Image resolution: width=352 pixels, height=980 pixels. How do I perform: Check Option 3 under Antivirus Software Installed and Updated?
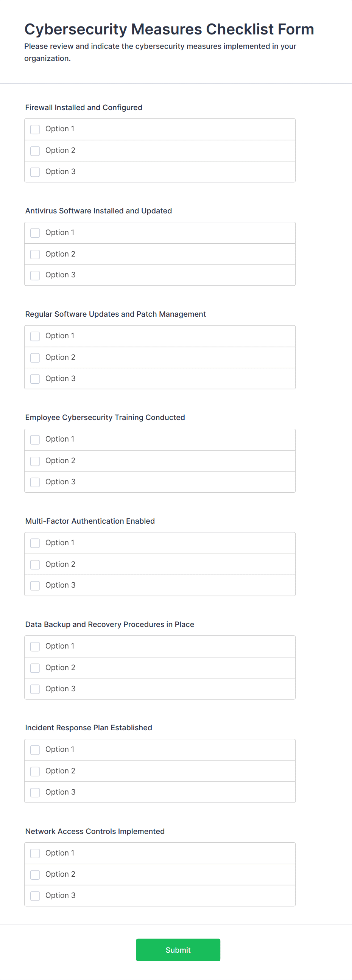coord(34,275)
